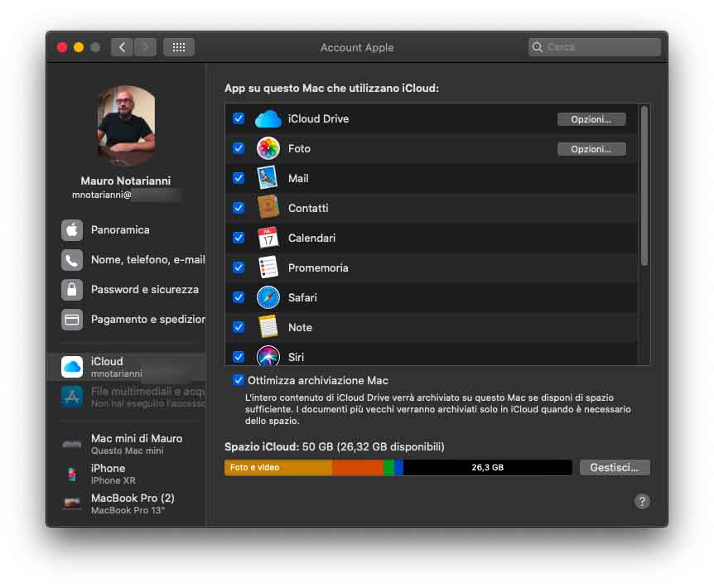Uncheck iCloud Drive checkbox
This screenshot has width=714, height=588.
coord(239,118)
